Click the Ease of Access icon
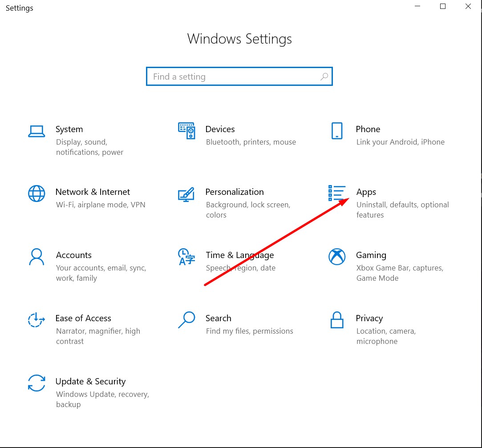Image resolution: width=482 pixels, height=448 pixels. point(36,320)
